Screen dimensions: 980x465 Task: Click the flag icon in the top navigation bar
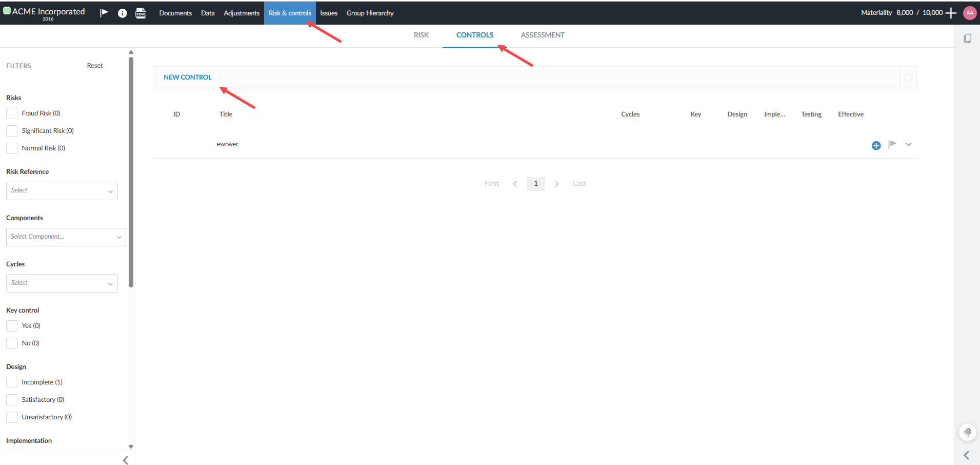pyautogui.click(x=104, y=12)
